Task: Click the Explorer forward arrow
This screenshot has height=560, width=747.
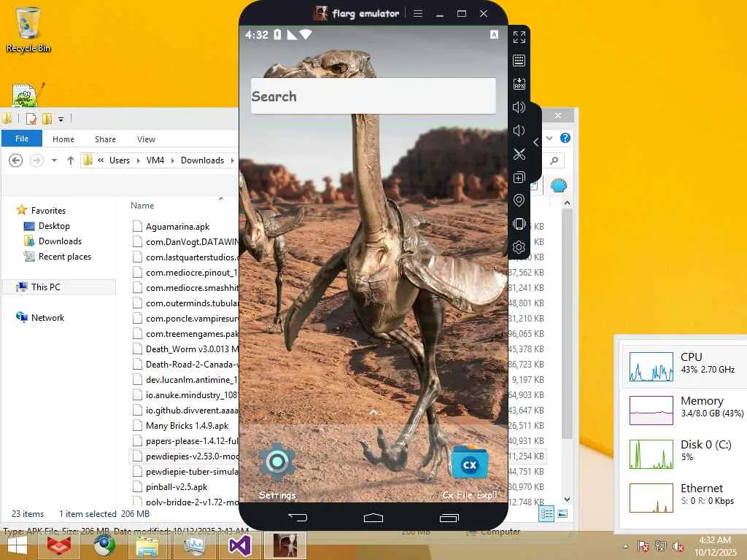Action: tap(36, 160)
